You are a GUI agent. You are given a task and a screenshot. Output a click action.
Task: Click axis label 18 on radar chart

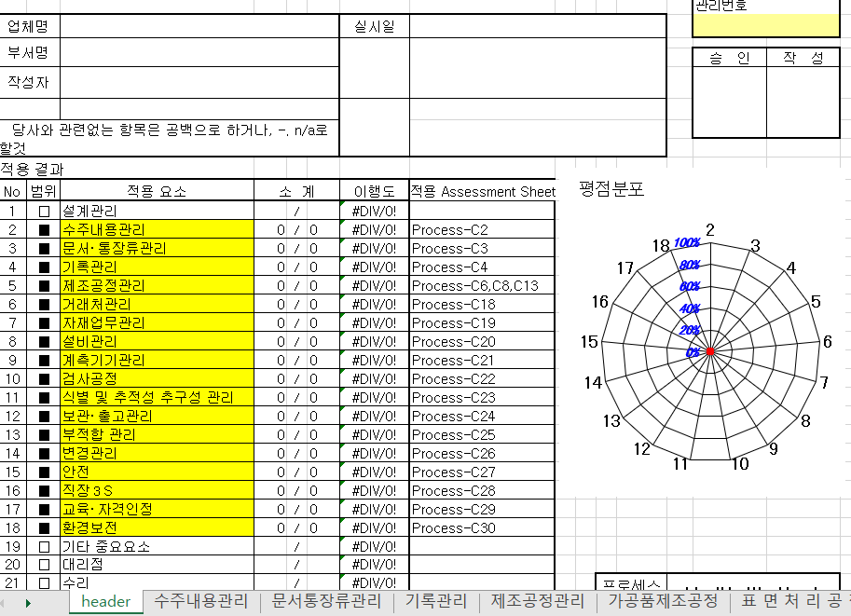point(661,246)
